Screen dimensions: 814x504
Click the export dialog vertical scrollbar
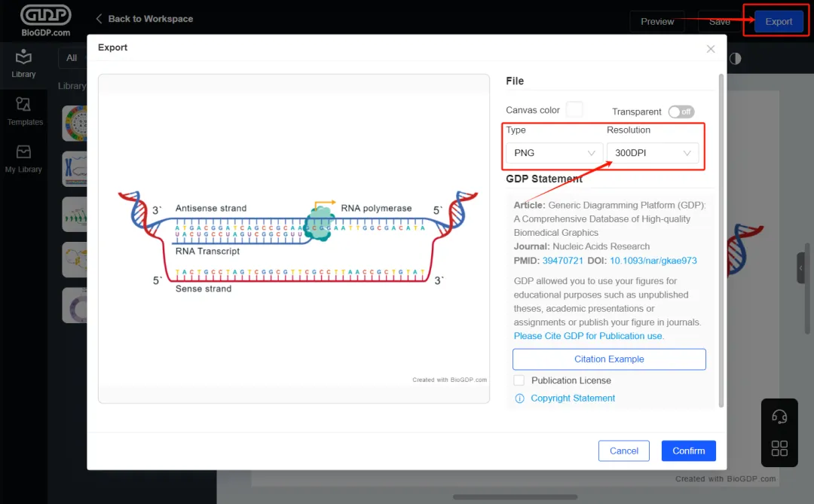pyautogui.click(x=721, y=241)
